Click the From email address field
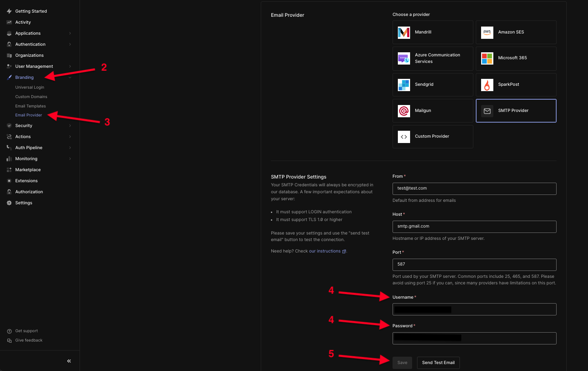The image size is (588, 371). pyautogui.click(x=475, y=189)
